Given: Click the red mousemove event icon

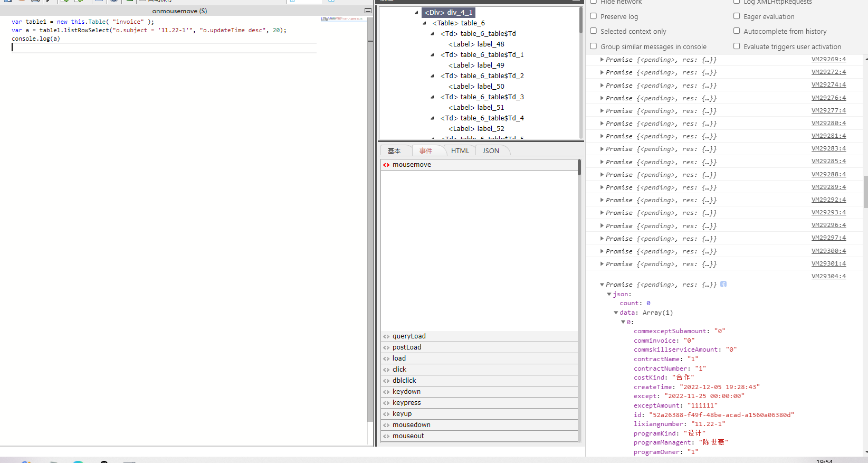Looking at the screenshot, I should click(x=386, y=165).
